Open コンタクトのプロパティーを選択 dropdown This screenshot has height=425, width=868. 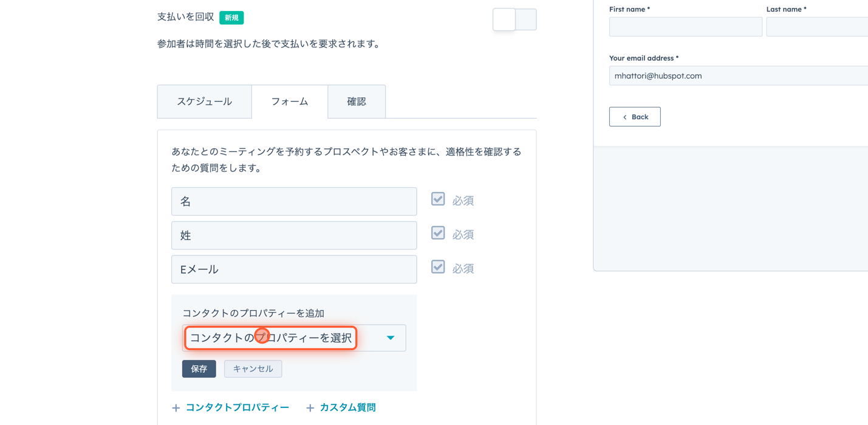point(294,338)
